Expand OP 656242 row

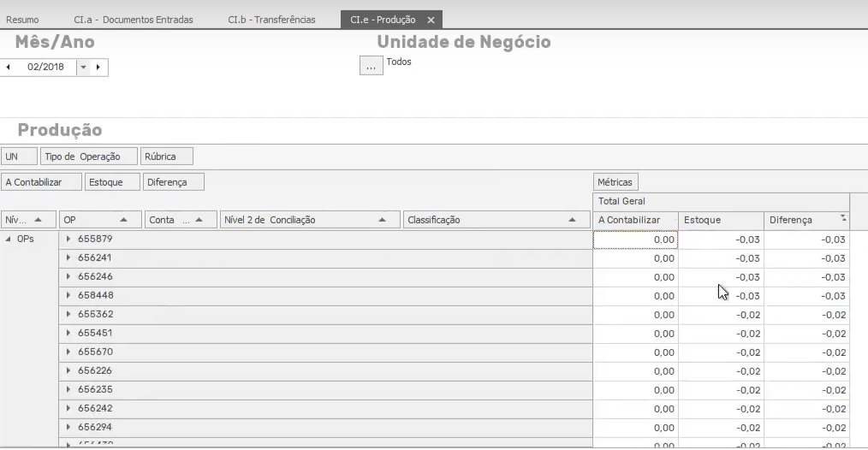[x=68, y=408]
